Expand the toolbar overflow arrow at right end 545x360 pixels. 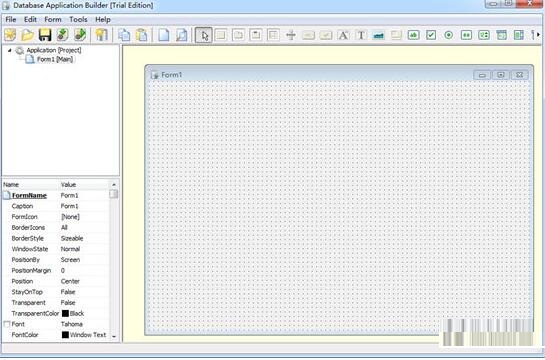point(539,35)
